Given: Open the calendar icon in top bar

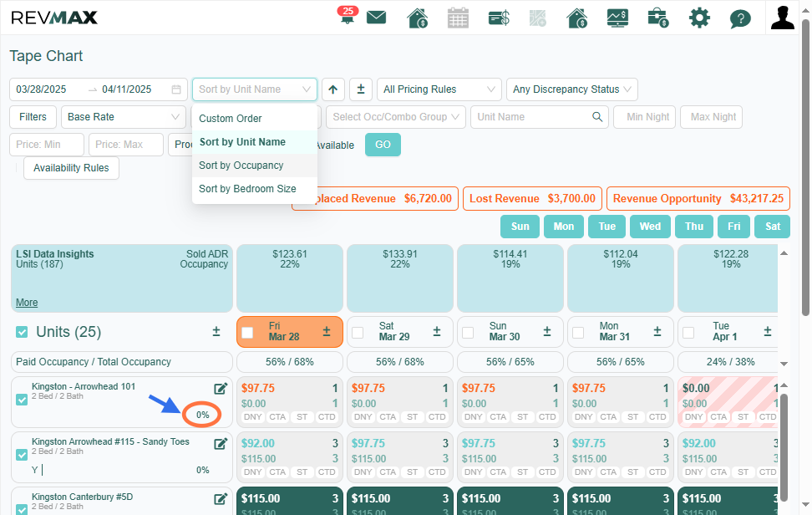Looking at the screenshot, I should 458,18.
